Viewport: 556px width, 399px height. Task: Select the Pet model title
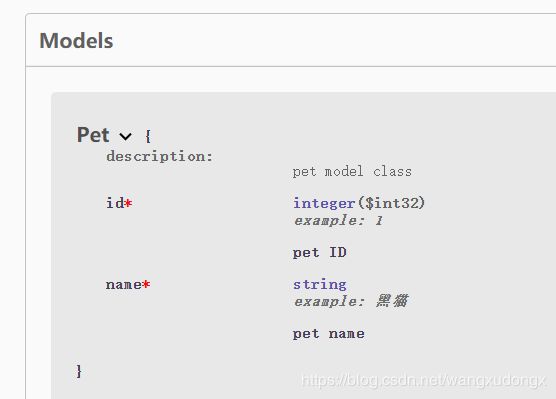[93, 135]
